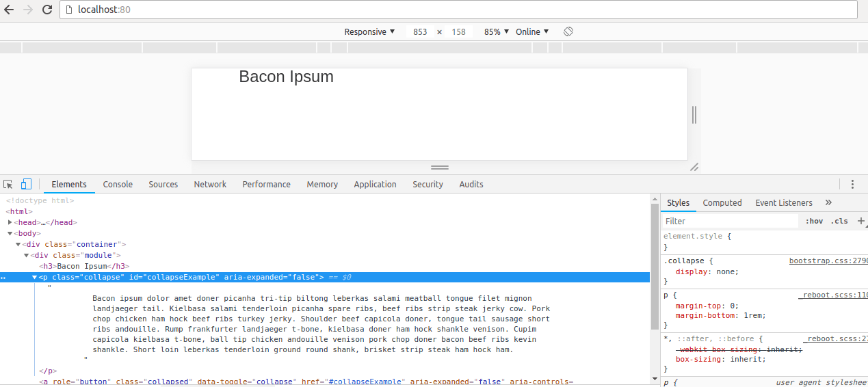
Task: Open the Network tab
Action: (210, 185)
